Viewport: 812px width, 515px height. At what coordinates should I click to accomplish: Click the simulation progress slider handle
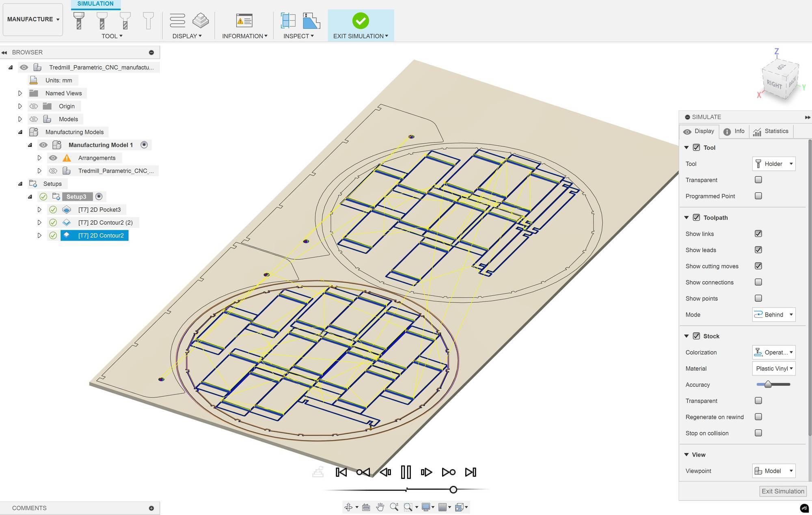[x=453, y=490]
